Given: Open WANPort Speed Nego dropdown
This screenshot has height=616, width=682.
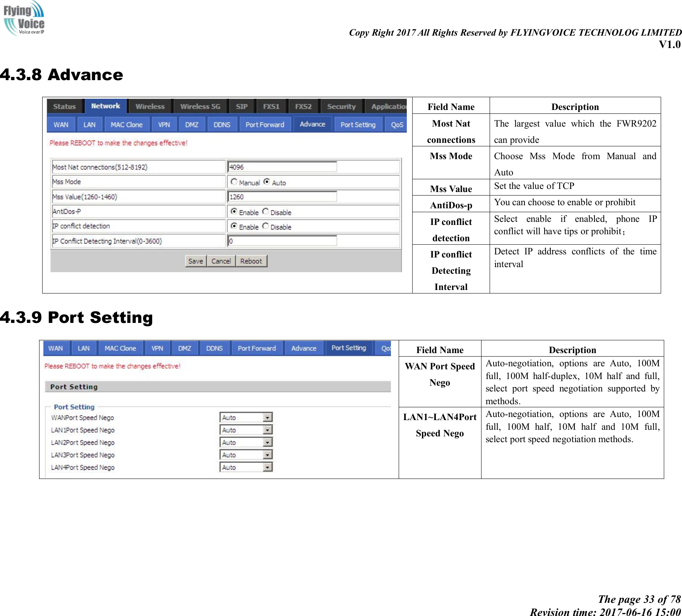Looking at the screenshot, I should [x=267, y=417].
